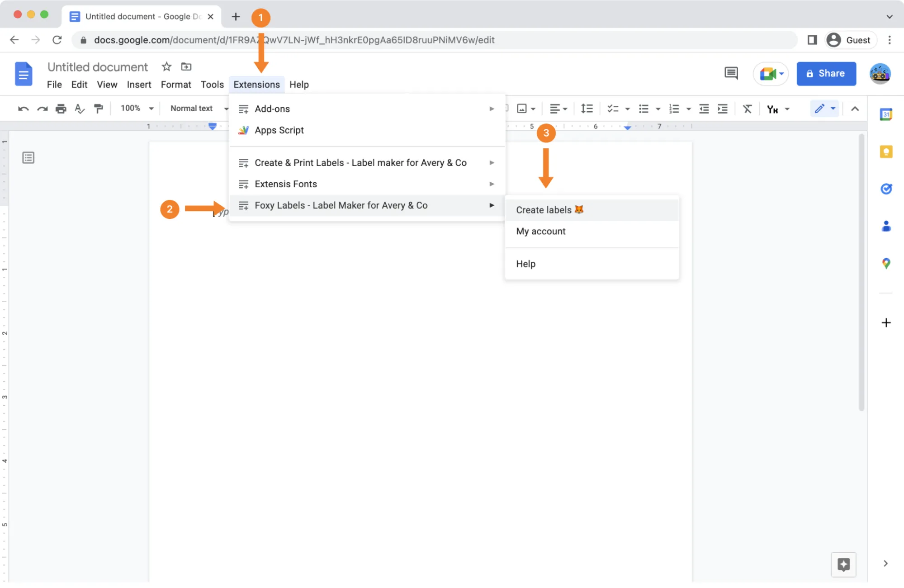
Task: Run spell check with the spelling icon
Action: coord(80,109)
